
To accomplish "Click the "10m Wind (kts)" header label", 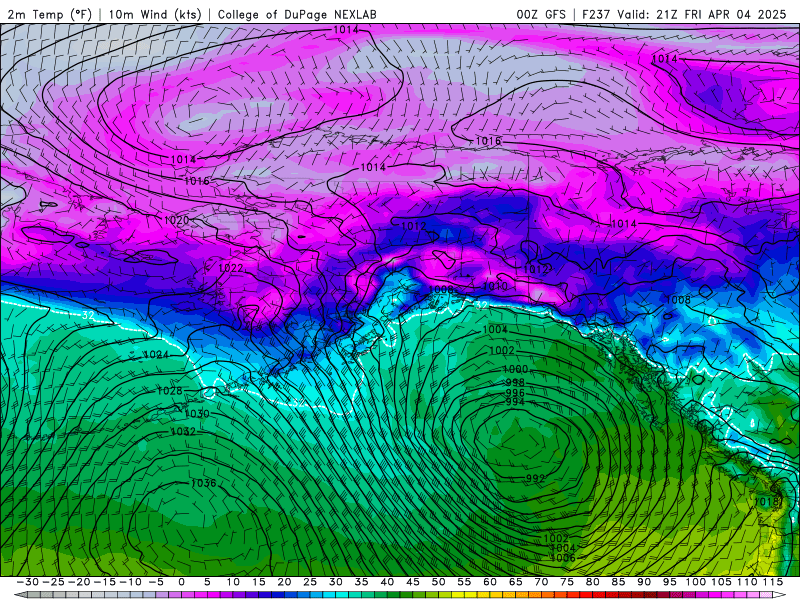I will coord(155,14).
